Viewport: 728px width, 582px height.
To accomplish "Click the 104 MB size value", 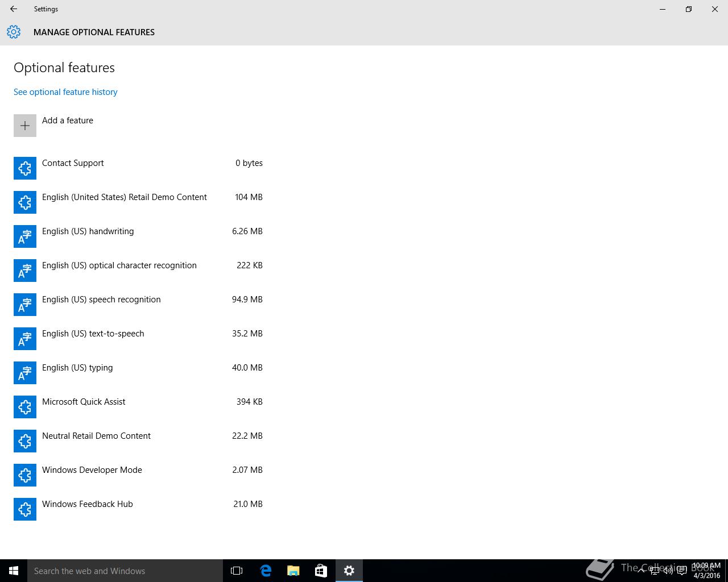I will tap(249, 197).
